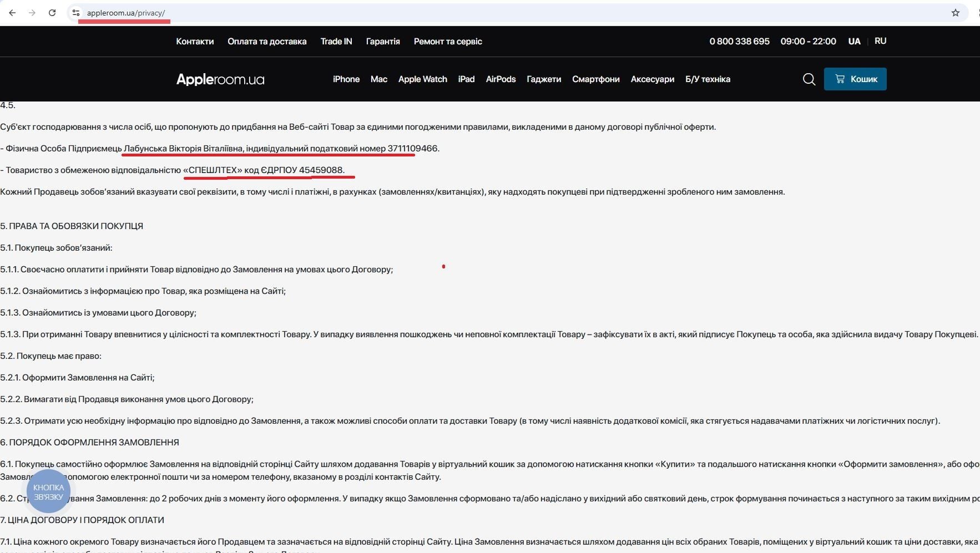This screenshot has height=553, width=980.
Task: Open site information icon in address bar
Action: pos(76,13)
